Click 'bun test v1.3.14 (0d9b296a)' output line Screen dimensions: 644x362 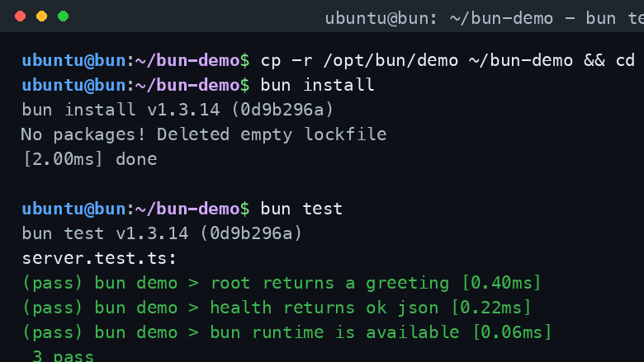(162, 233)
